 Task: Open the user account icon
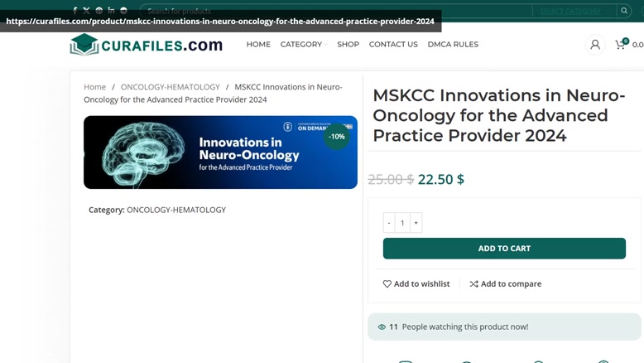(594, 45)
